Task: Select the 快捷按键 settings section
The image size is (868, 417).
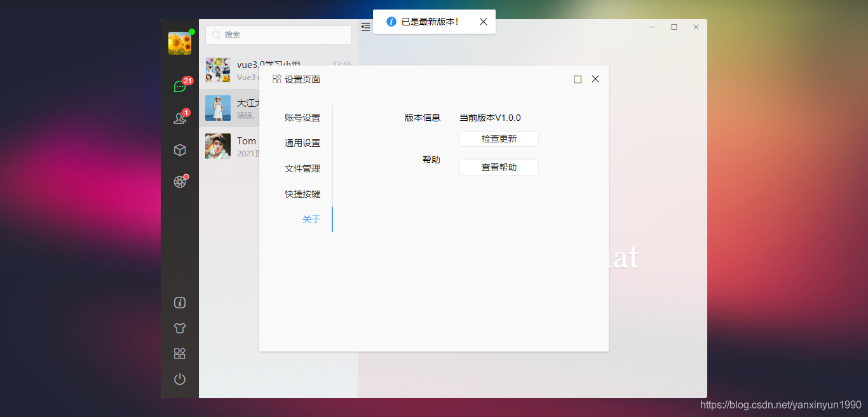Action: coord(302,193)
